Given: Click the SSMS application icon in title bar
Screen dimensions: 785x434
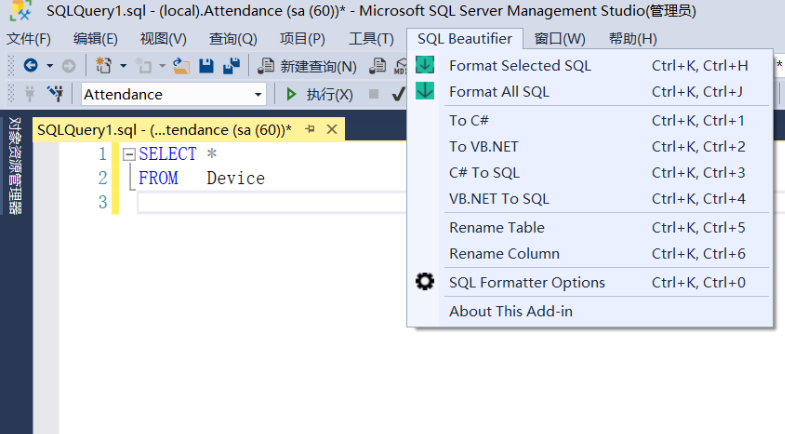Looking at the screenshot, I should point(21,11).
